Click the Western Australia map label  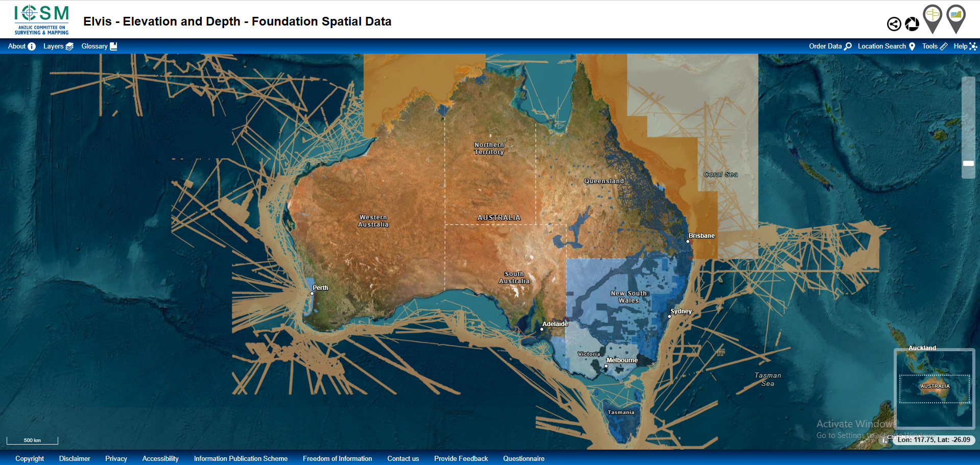coord(373,221)
